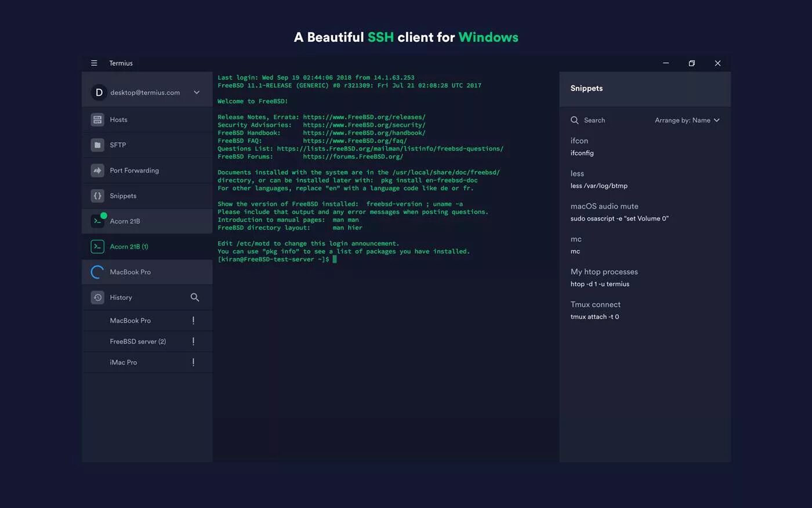Click the Acorn 21B (1) terminal icon
Screen dimensions: 812x508
pos(97,247)
